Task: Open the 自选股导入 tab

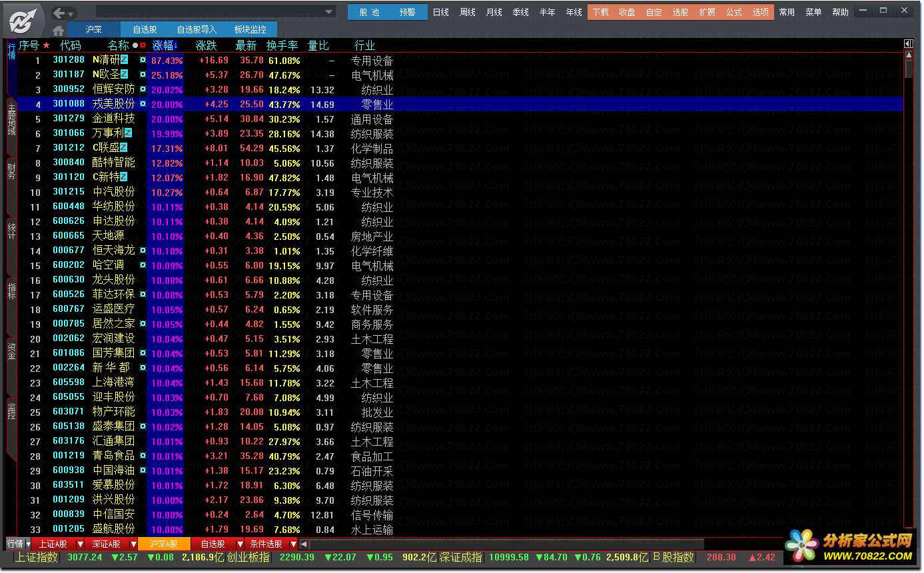Action: click(x=197, y=29)
